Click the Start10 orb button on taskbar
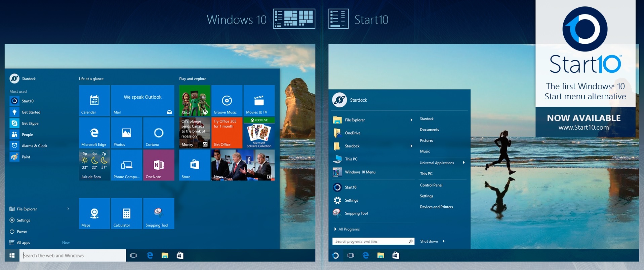644x270 pixels. [x=335, y=256]
